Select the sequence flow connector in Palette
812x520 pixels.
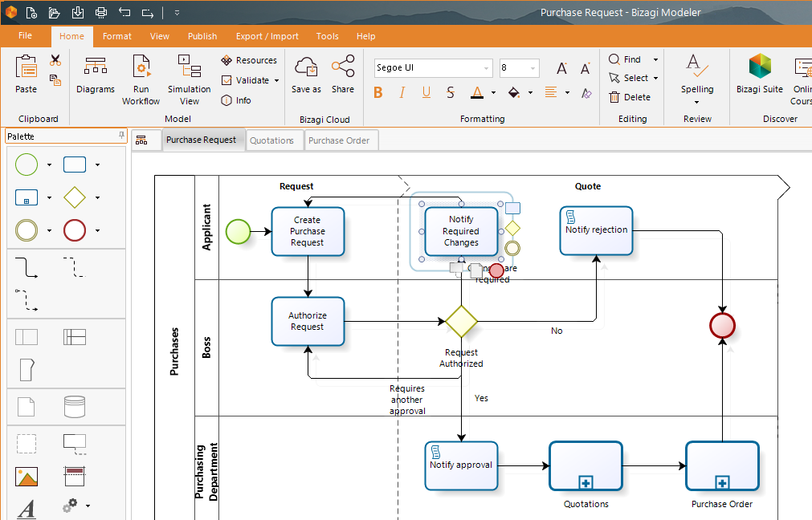(x=27, y=267)
